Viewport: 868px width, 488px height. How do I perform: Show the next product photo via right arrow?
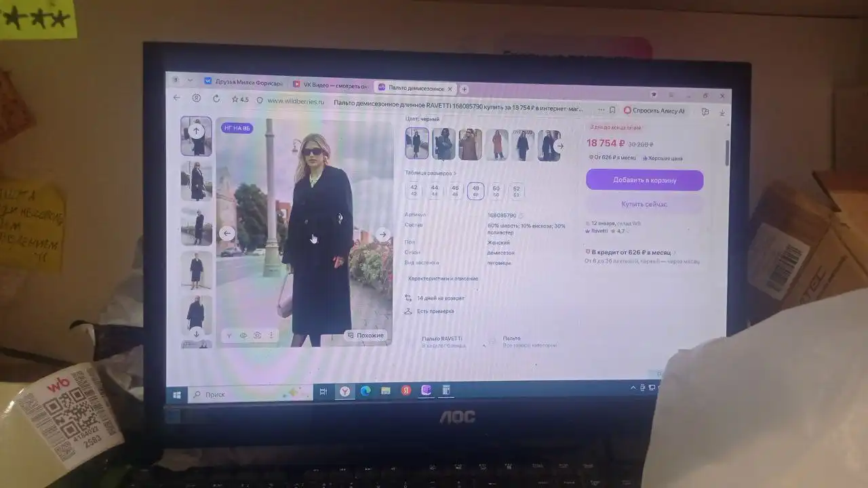[383, 234]
